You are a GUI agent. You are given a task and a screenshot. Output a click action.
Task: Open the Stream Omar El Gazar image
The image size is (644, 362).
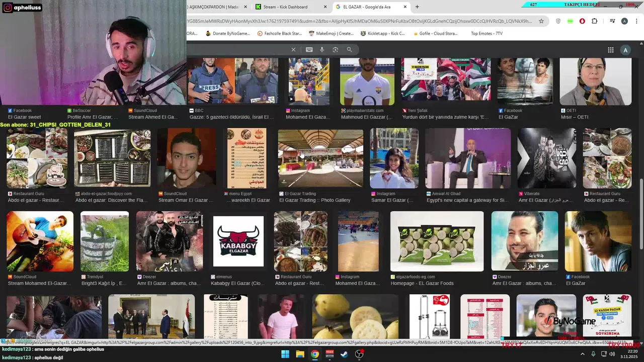186,158
